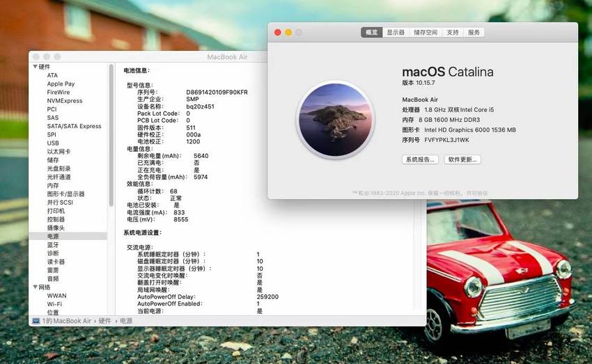Click the Mac serial number FVFYPKL3J1WK

click(446, 140)
